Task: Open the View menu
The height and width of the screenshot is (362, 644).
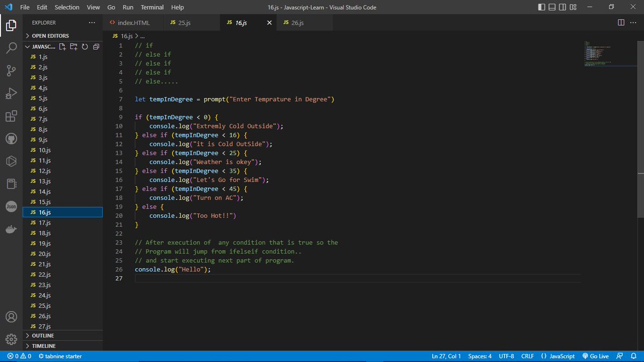Action: (x=93, y=7)
